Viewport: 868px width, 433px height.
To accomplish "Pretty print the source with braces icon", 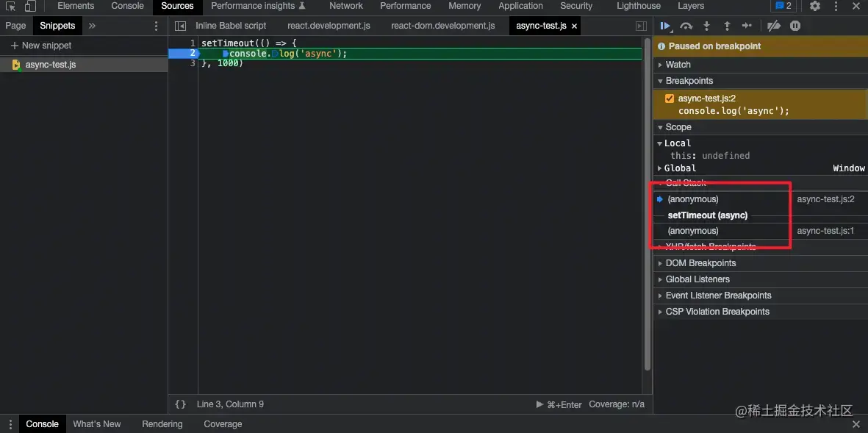I will coord(181,404).
